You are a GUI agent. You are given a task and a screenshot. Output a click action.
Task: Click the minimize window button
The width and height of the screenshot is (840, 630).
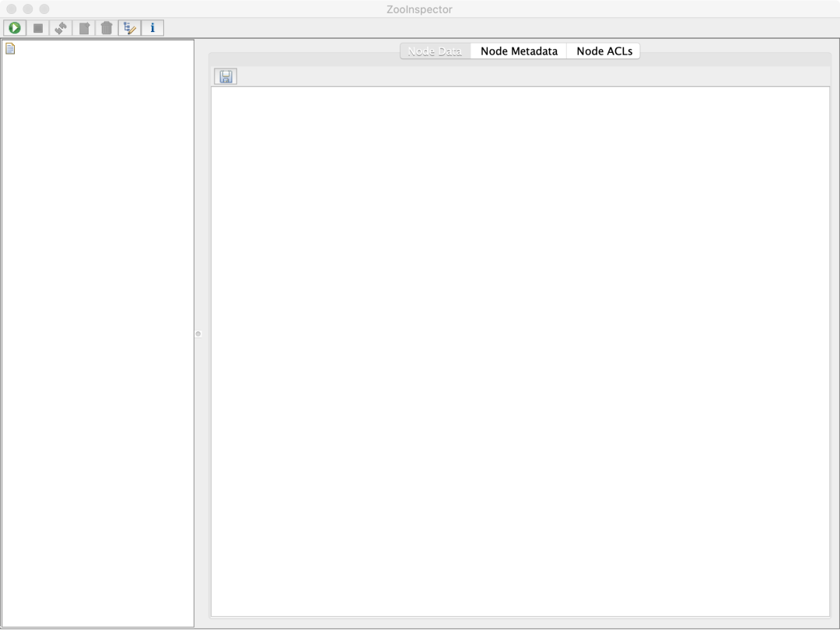(28, 9)
